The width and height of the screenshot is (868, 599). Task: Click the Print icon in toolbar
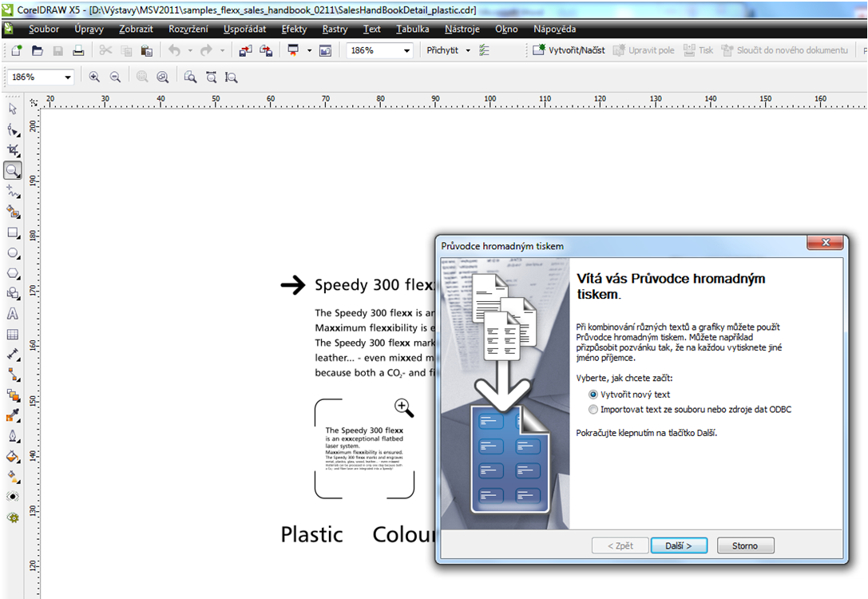(78, 50)
